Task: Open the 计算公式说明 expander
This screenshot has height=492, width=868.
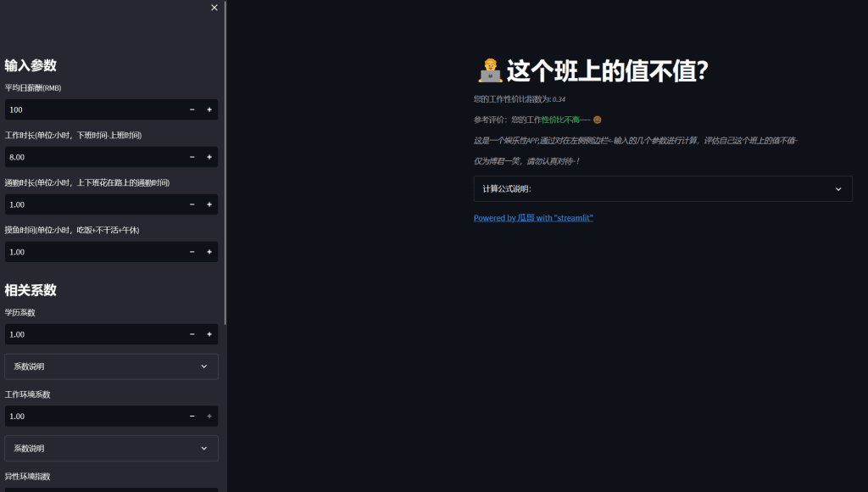Action: click(x=662, y=188)
